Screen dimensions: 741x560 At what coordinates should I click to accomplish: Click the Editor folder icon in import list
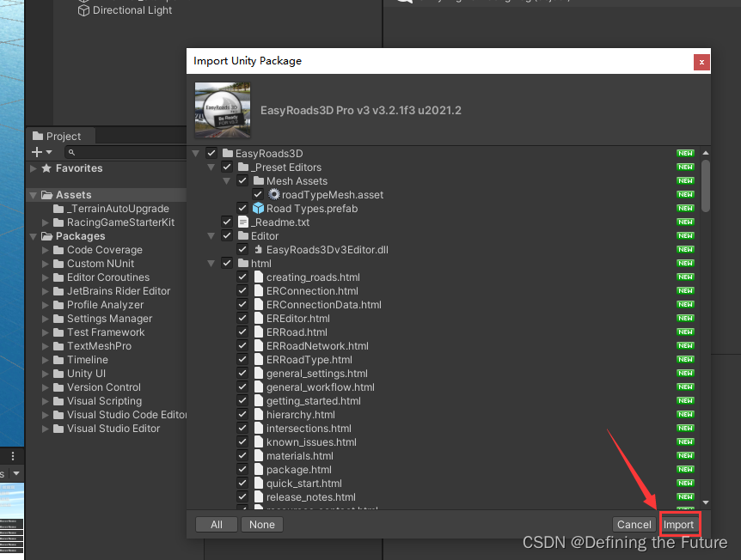point(243,235)
